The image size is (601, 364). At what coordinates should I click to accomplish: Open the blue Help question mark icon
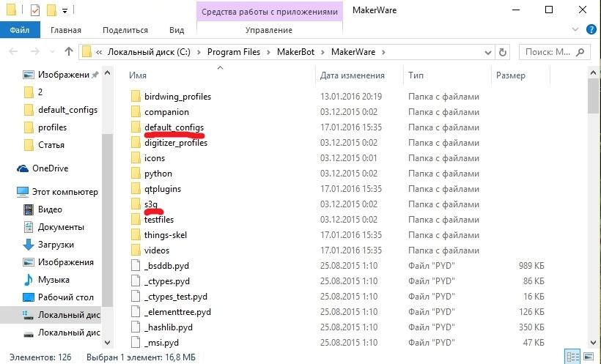[591, 29]
